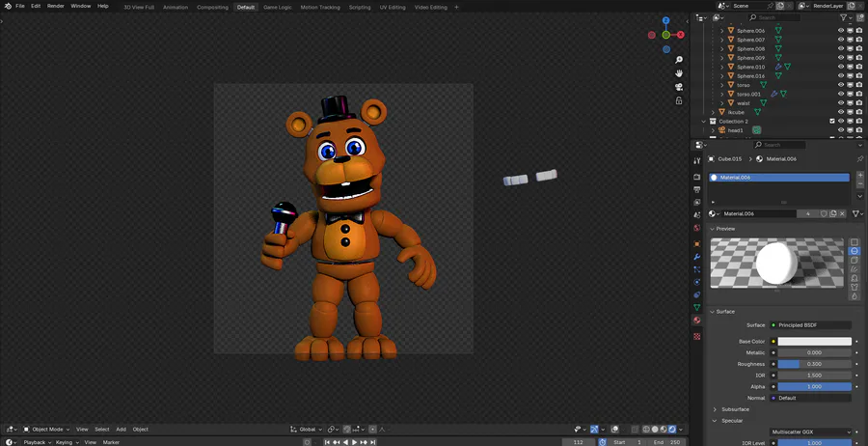Open the View Layer properties tab
This screenshot has width=868, height=446.
[x=697, y=202]
